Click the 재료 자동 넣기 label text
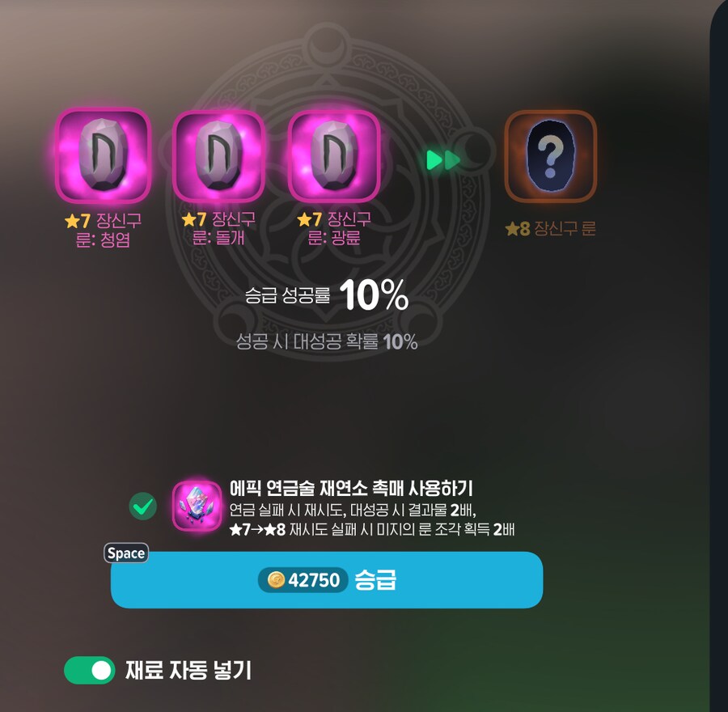 click(x=188, y=670)
